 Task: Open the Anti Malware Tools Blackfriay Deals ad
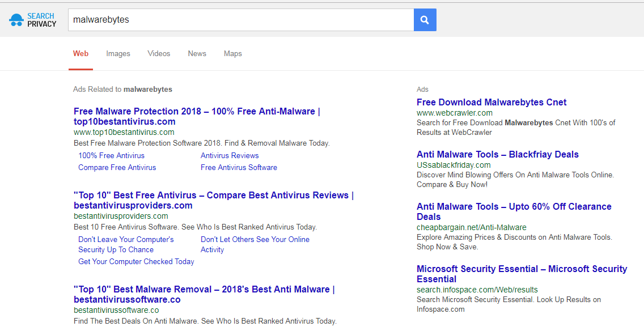497,154
